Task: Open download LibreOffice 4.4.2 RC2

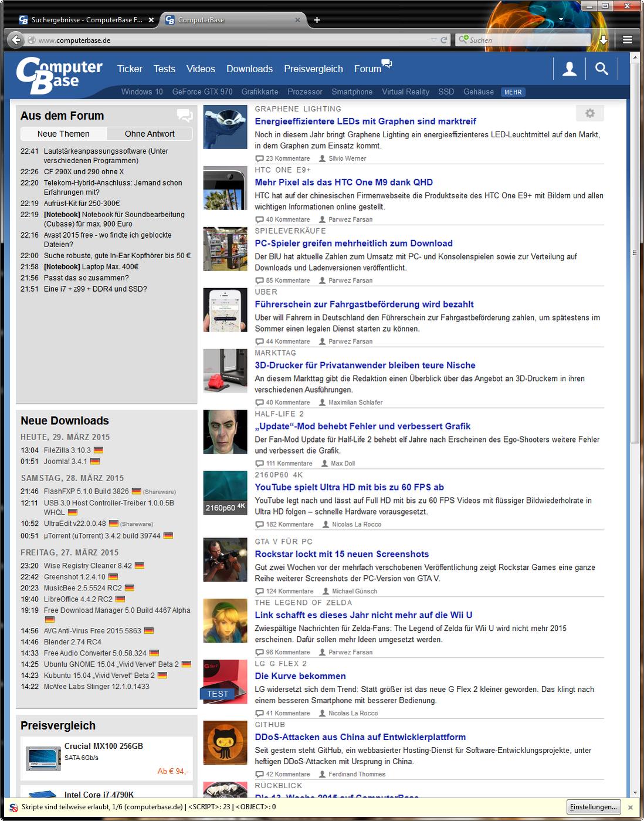Action: (78, 599)
